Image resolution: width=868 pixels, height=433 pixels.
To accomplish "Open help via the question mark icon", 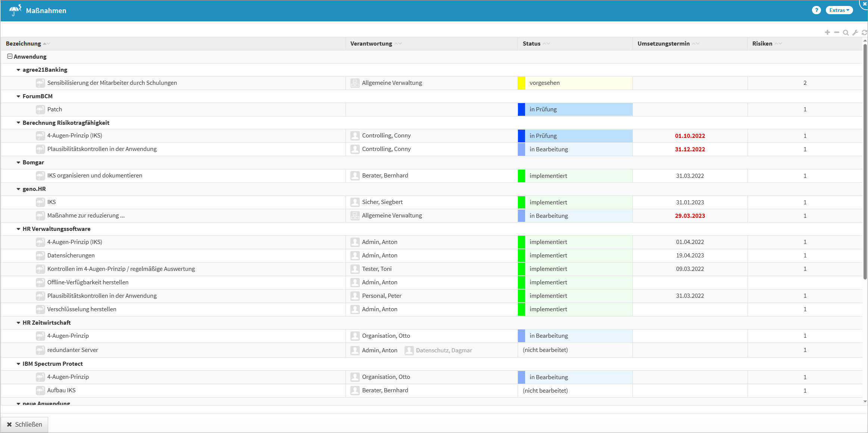I will pos(816,10).
